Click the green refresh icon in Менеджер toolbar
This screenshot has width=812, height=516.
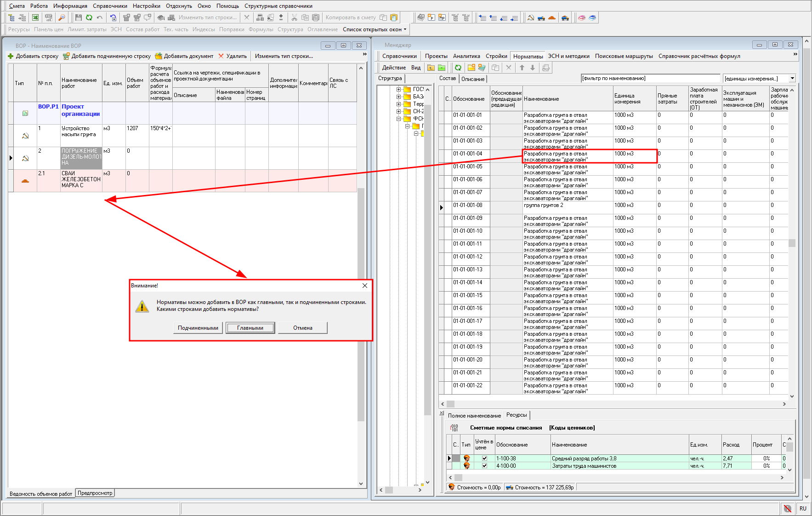pos(458,68)
